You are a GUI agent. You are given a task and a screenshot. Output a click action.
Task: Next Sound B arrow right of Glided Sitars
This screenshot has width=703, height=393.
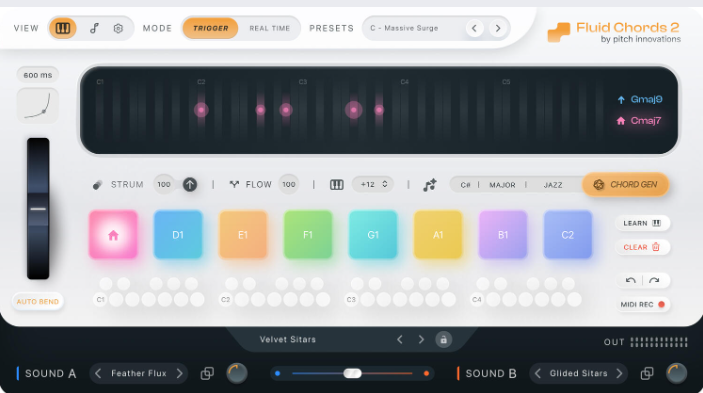tap(619, 373)
